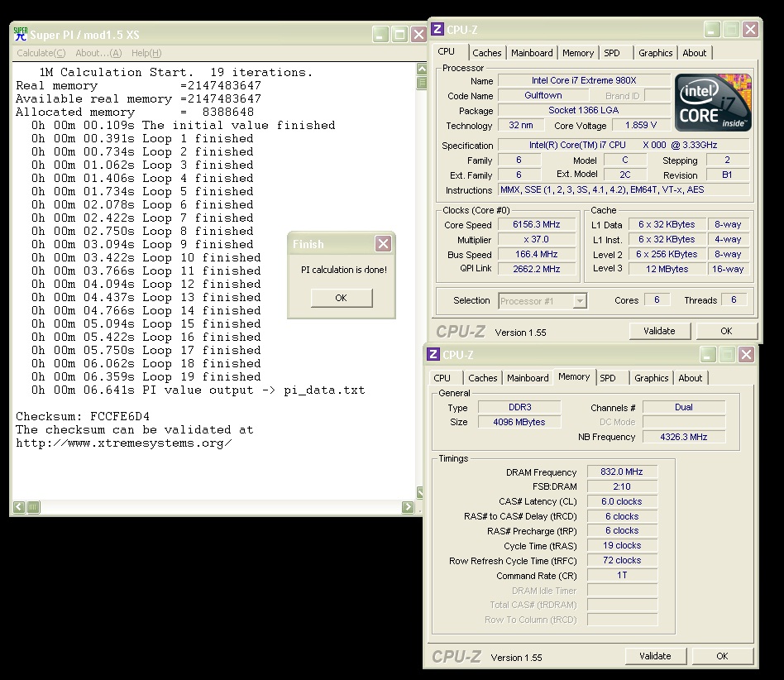This screenshot has width=784, height=680.
Task: Click the Intel Core i7 logo badge
Action: (x=714, y=102)
